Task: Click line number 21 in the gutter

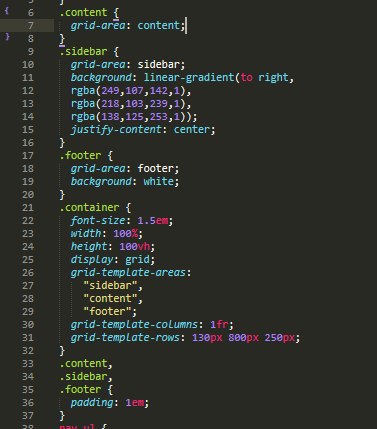Action: point(28,208)
